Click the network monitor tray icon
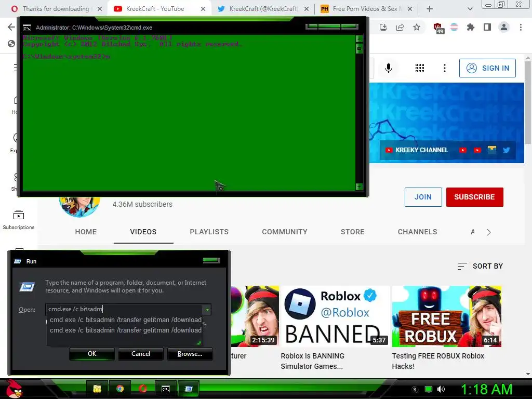532x399 pixels. click(429, 389)
